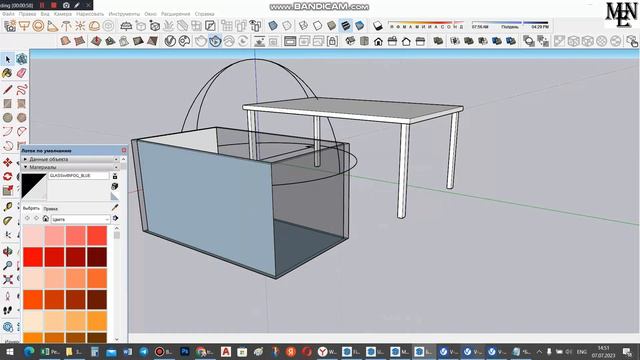Screen dimensions: 640x360
Task: Click the V-Ray asset editor icon
Action: click(x=170, y=41)
